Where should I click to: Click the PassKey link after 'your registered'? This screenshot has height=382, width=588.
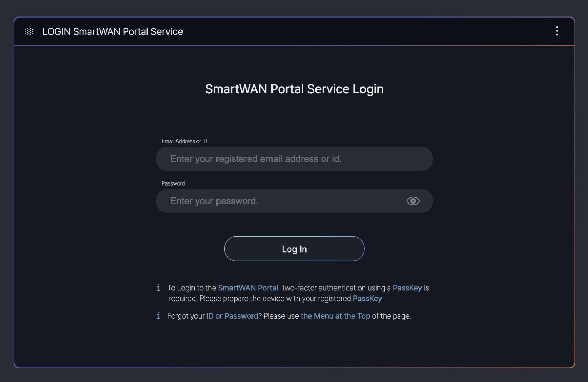pyautogui.click(x=367, y=299)
